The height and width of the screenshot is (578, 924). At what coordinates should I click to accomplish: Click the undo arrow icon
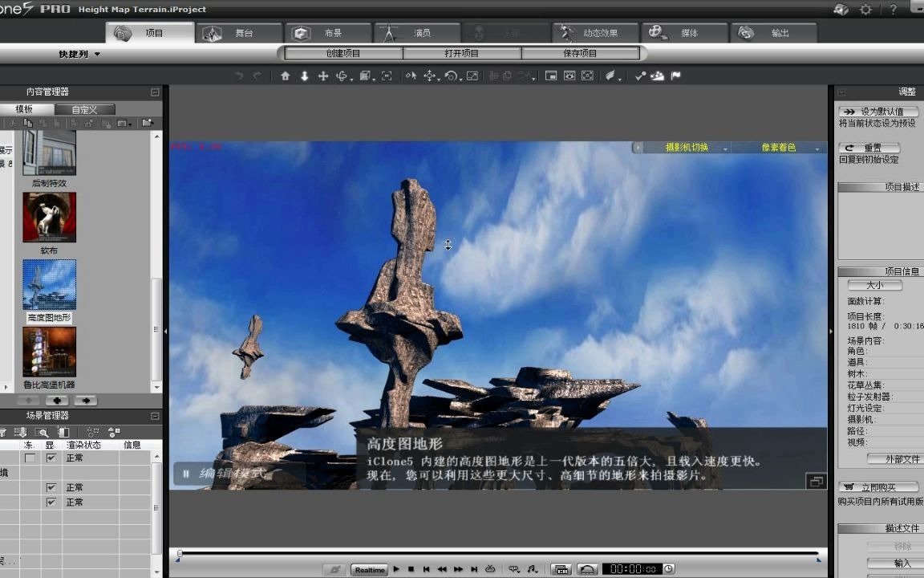237,75
